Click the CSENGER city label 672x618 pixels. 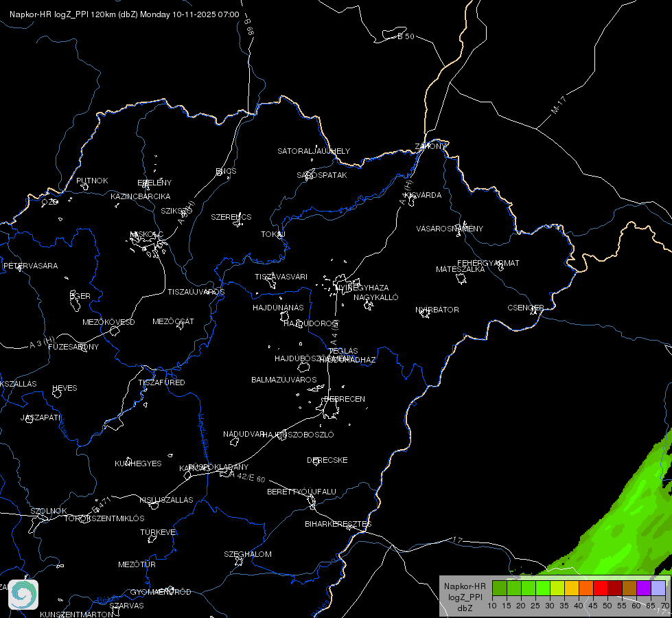point(526,308)
